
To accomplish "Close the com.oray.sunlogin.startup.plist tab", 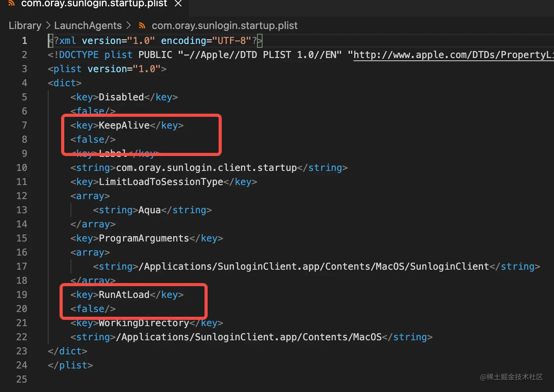I will point(178,4).
